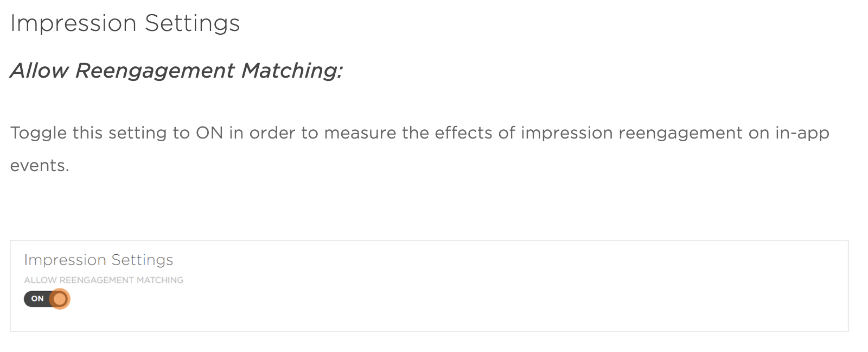868x352 pixels.
Task: Click the word Toggle starting the description
Action: coord(38,133)
